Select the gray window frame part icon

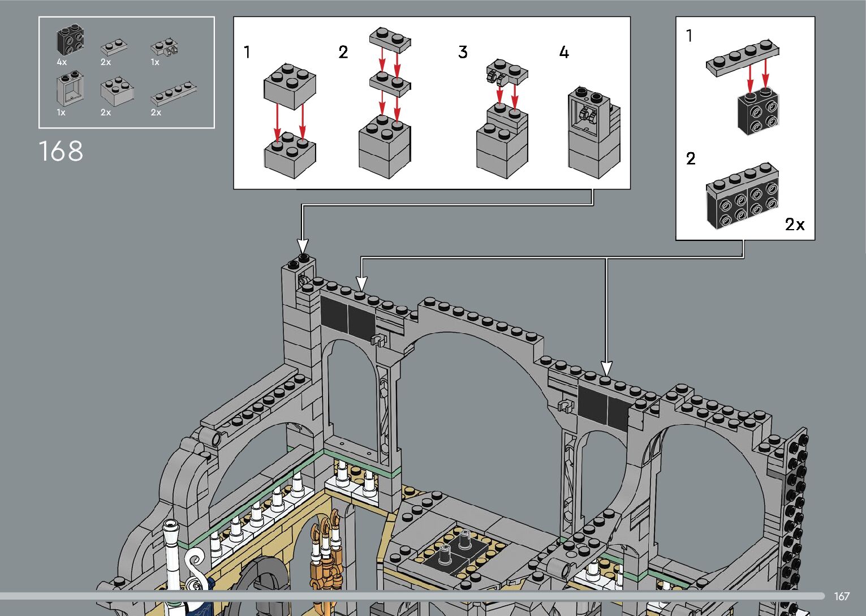[x=70, y=91]
